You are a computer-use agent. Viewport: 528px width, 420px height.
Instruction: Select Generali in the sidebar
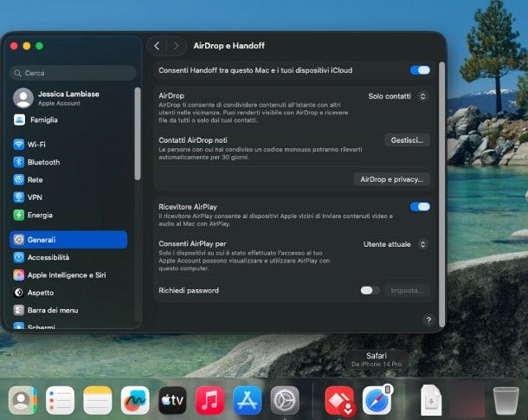tap(68, 240)
